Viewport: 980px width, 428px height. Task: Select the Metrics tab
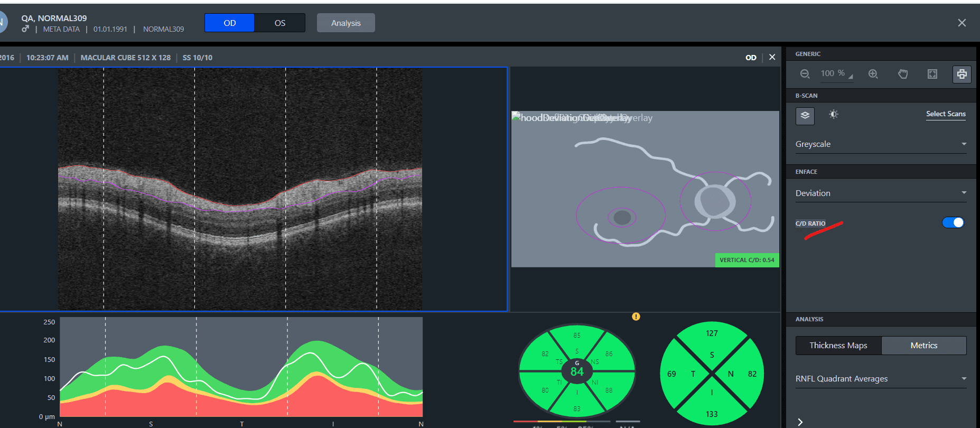[924, 345]
